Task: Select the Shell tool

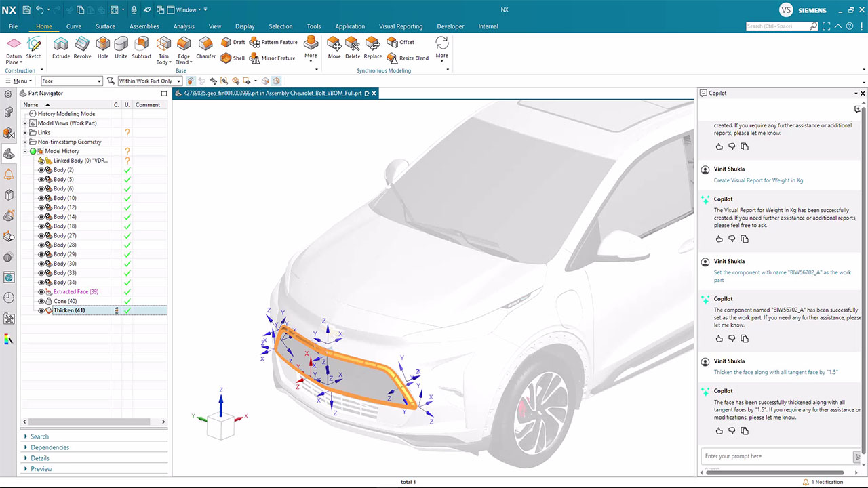Action: [x=233, y=58]
